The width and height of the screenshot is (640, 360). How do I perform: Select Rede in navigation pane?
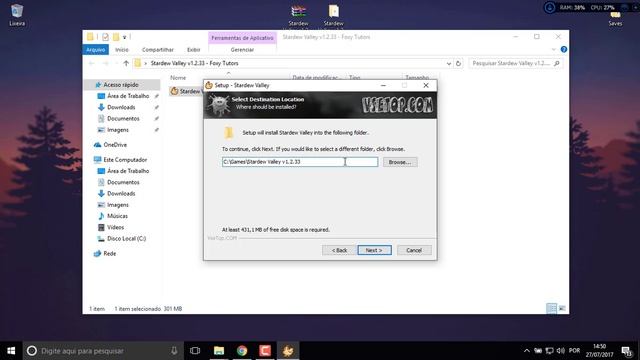[x=109, y=253]
